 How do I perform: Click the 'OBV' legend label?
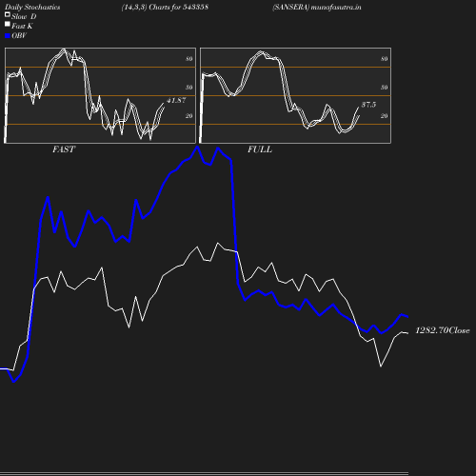tap(19, 35)
